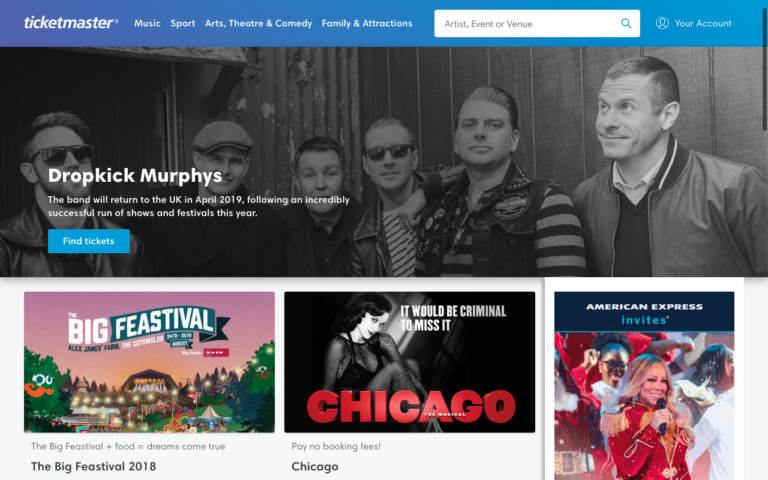The width and height of the screenshot is (768, 480).
Task: Open the Music menu
Action: click(147, 23)
